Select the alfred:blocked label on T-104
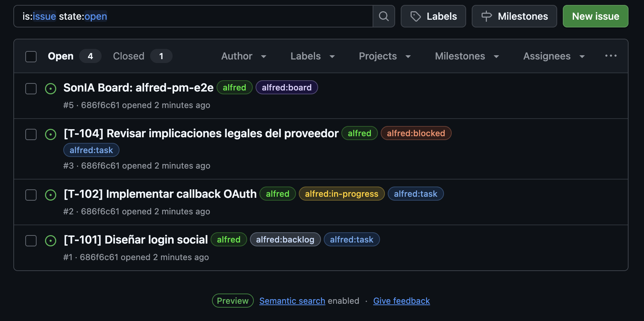Image resolution: width=644 pixels, height=321 pixels. pyautogui.click(x=416, y=133)
